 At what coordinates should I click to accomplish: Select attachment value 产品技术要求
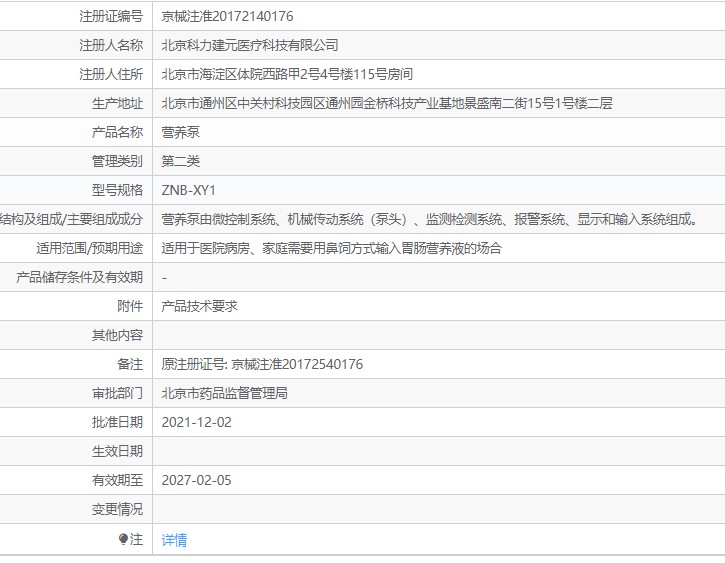[x=199, y=306]
